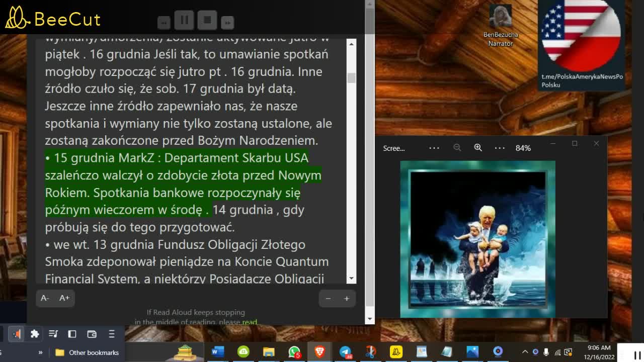The height and width of the screenshot is (362, 644).
Task: Open the more options ellipsis beside 84%
Action: 500,148
